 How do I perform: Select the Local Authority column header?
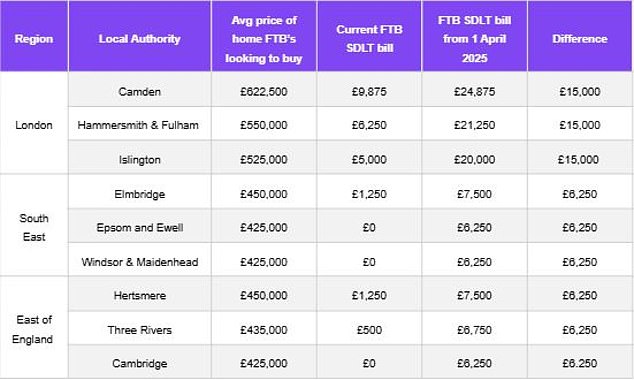pyautogui.click(x=139, y=36)
